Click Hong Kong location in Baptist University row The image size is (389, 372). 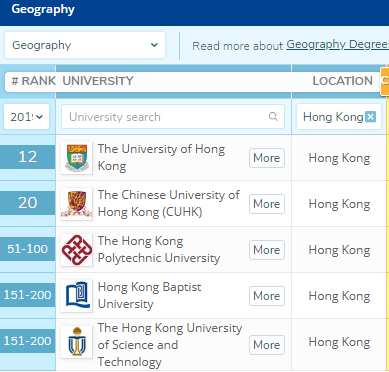tap(339, 296)
